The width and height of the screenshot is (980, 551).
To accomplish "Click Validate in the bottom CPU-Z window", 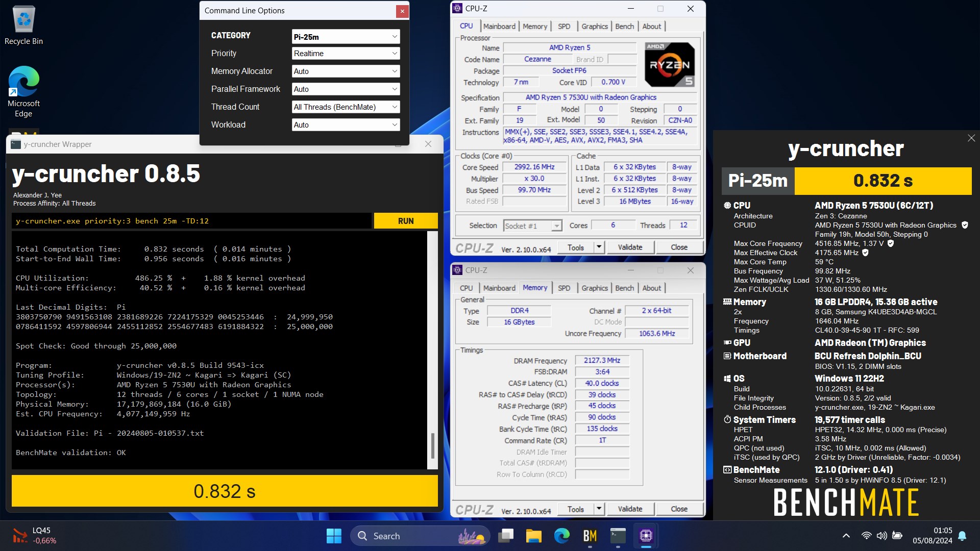I will [x=630, y=509].
